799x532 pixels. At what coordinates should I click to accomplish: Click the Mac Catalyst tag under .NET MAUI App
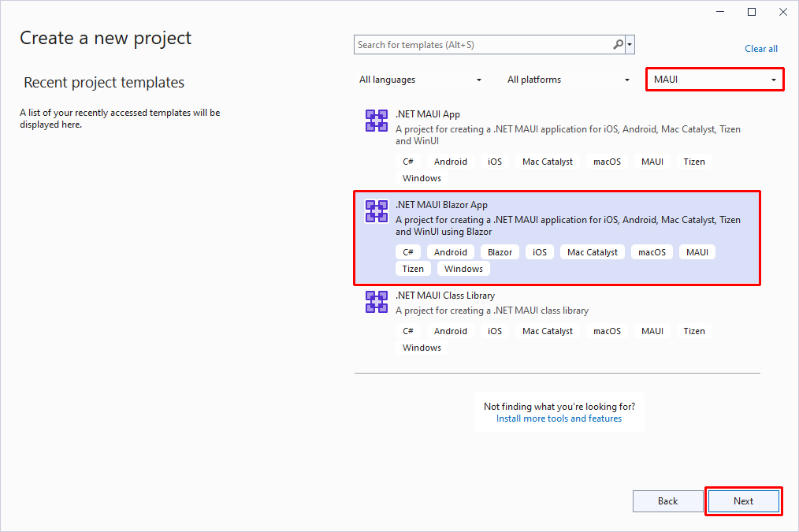pyautogui.click(x=548, y=162)
